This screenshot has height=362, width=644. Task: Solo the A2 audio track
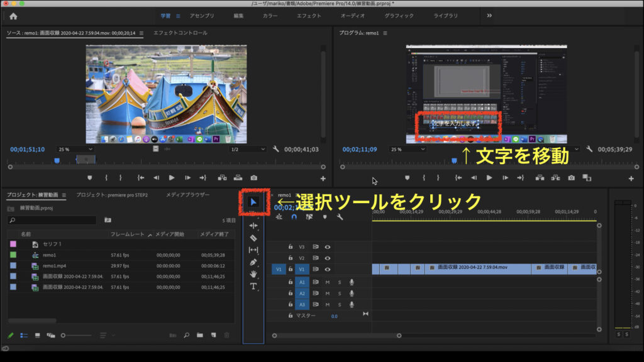tap(339, 293)
